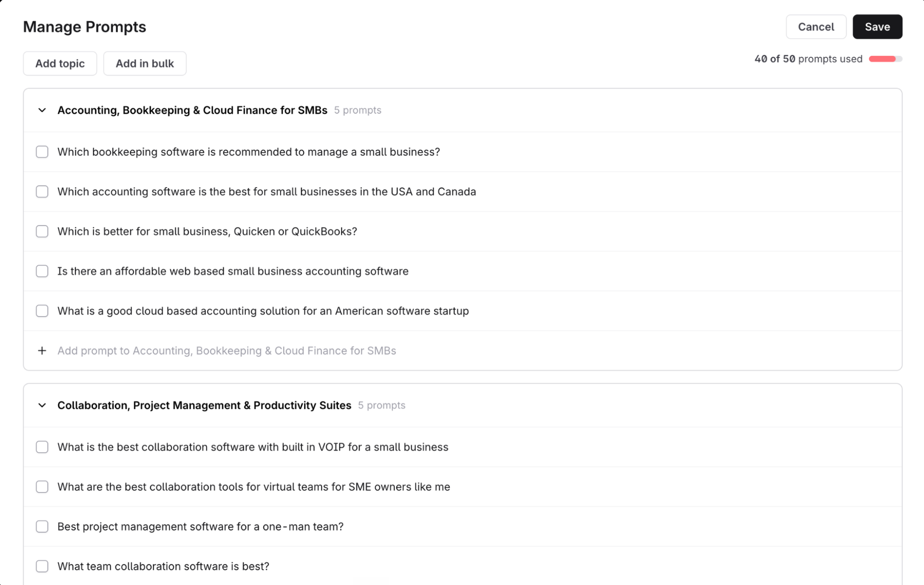Select the USA and Canada accounting prompt checkbox
Screen dimensions: 924x585
[42, 192]
